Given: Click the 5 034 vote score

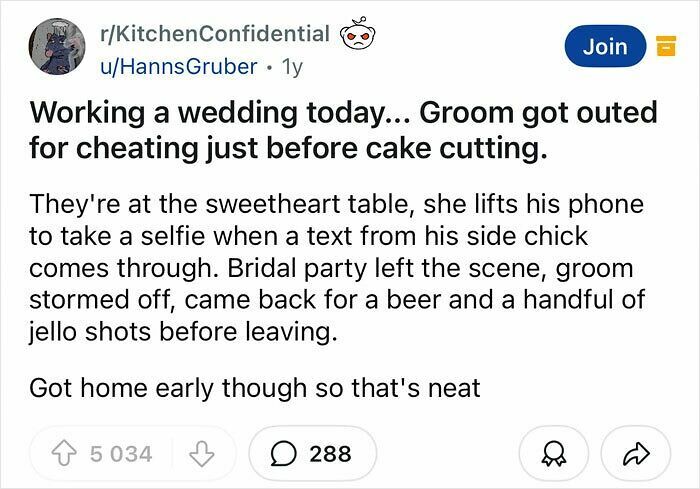Looking at the screenshot, I should [121, 454].
